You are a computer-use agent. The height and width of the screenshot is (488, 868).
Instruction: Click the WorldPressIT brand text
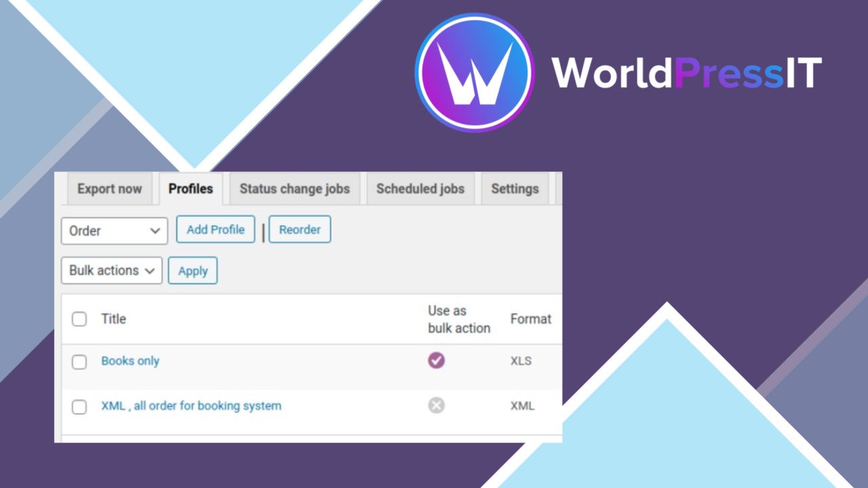coord(686,73)
